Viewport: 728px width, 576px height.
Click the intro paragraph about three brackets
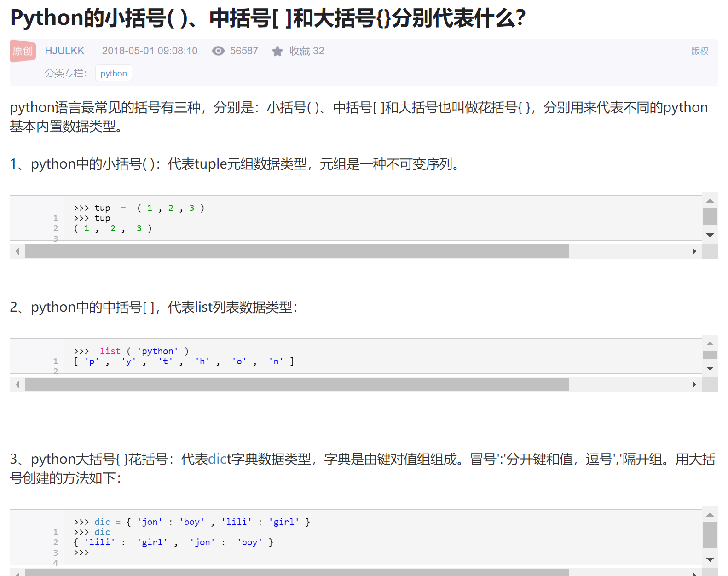pos(359,116)
